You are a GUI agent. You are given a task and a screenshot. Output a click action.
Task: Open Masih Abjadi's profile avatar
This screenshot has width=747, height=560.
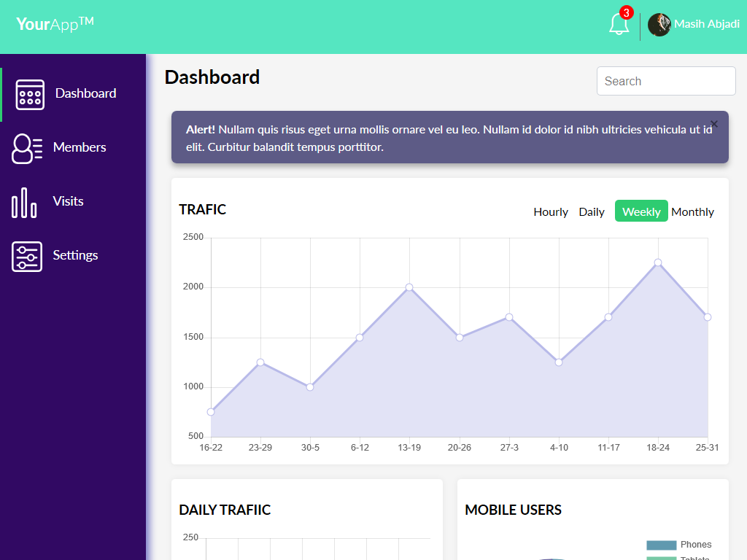659,25
